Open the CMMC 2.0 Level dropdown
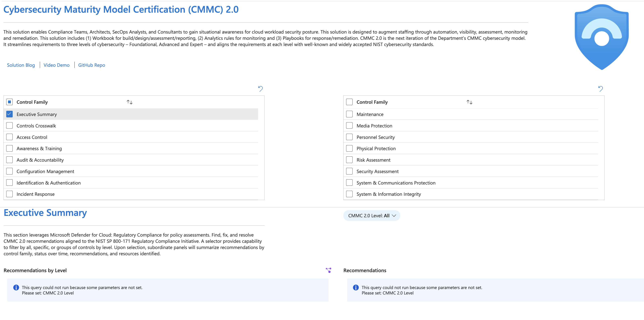 point(371,216)
